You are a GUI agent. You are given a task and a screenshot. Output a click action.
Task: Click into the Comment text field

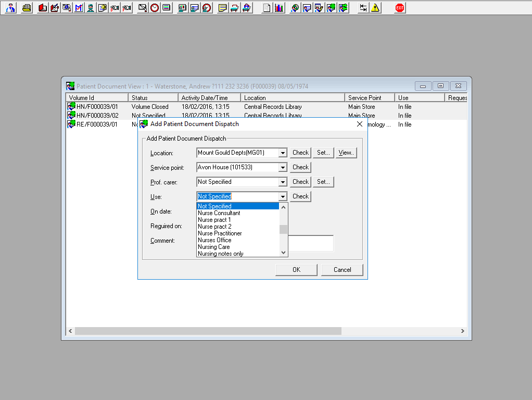pos(310,243)
